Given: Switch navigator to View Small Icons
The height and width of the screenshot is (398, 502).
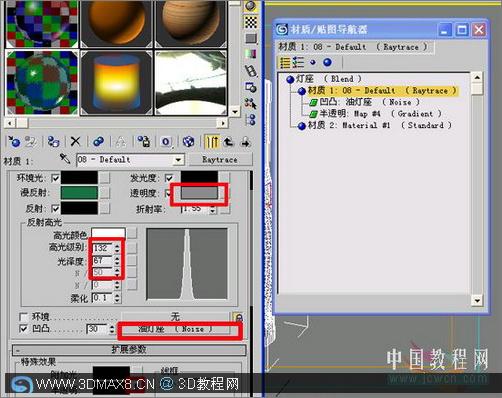Looking at the screenshot, I should coord(313,62).
